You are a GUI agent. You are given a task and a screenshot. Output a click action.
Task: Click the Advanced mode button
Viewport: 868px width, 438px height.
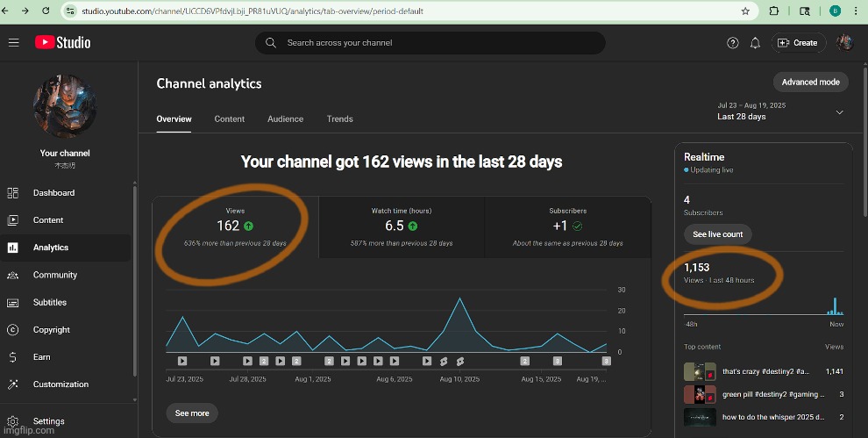810,82
